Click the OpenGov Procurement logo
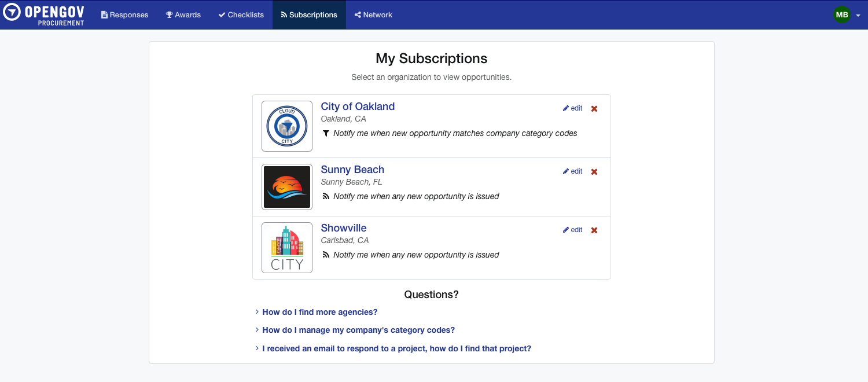This screenshot has width=868, height=382. point(44,14)
